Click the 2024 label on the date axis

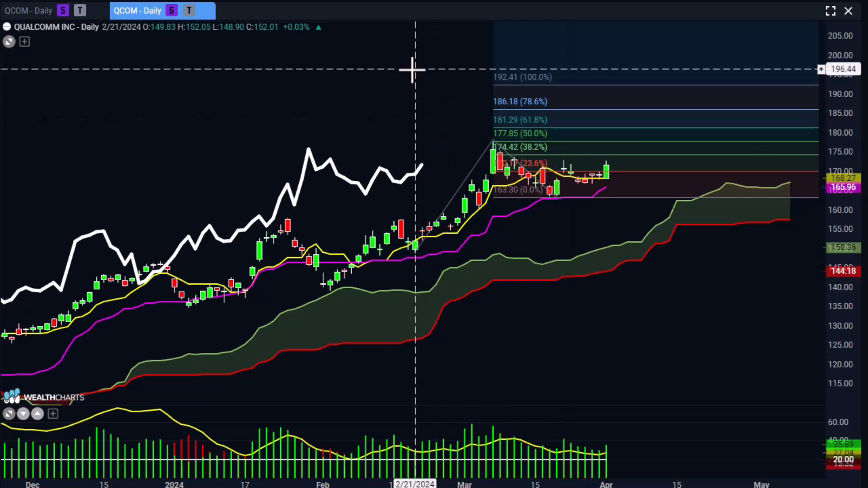(174, 484)
